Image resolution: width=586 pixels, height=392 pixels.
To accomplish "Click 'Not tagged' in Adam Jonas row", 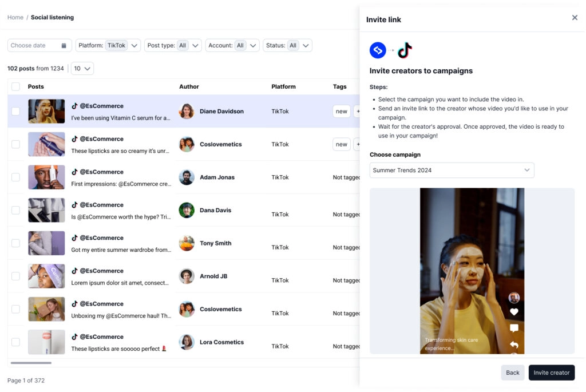I will [x=346, y=177].
